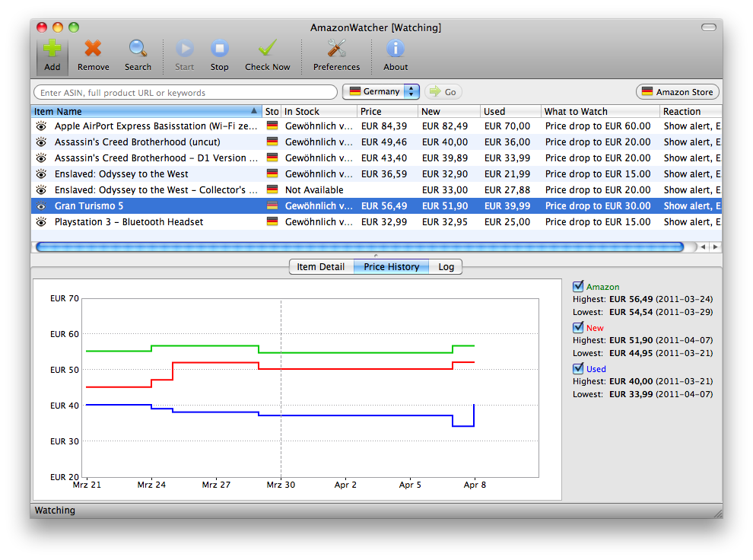Click Price drop to EUR 60.00 cell
Screen dimensions: 753x560
[x=598, y=126]
